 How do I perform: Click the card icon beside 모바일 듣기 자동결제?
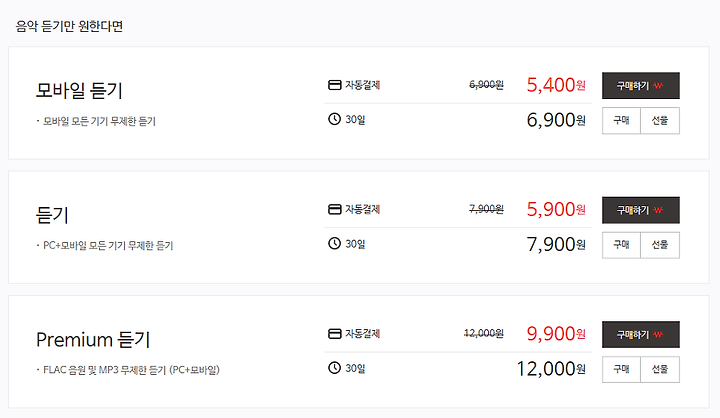(334, 85)
